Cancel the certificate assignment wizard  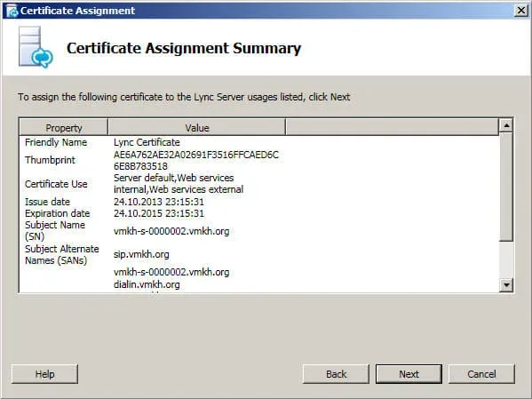click(x=481, y=374)
